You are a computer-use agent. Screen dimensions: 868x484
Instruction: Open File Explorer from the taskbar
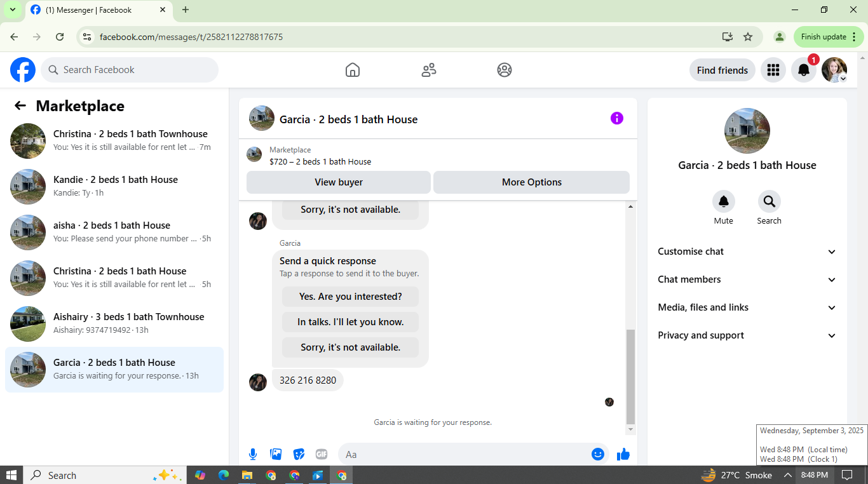pos(247,475)
